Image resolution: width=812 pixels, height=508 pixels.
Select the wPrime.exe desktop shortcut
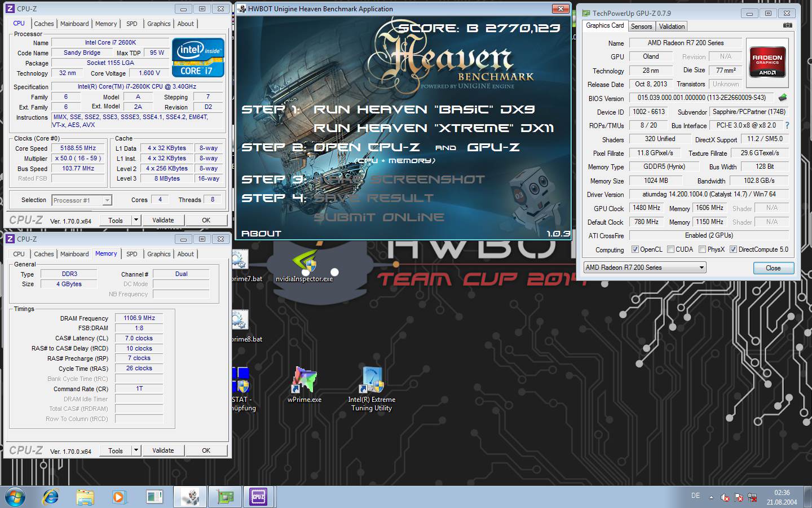point(304,385)
